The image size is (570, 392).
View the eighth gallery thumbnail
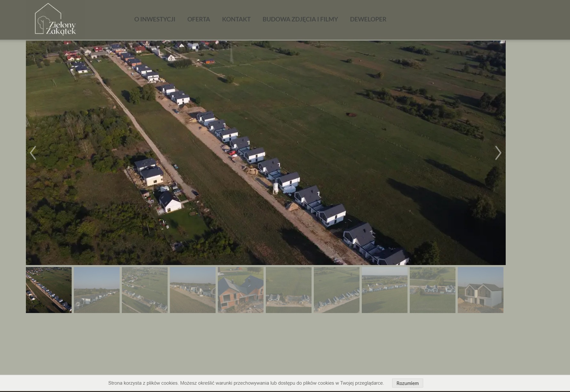(384, 290)
